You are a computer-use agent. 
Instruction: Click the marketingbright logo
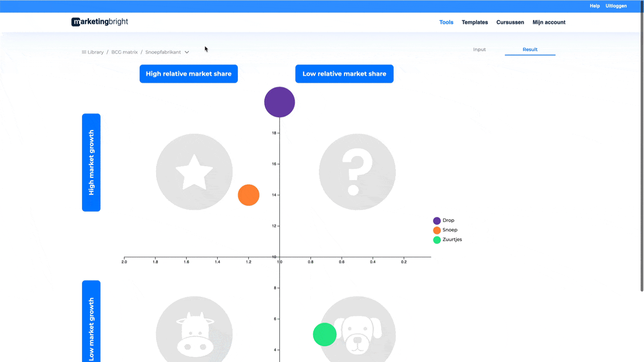coord(100,22)
